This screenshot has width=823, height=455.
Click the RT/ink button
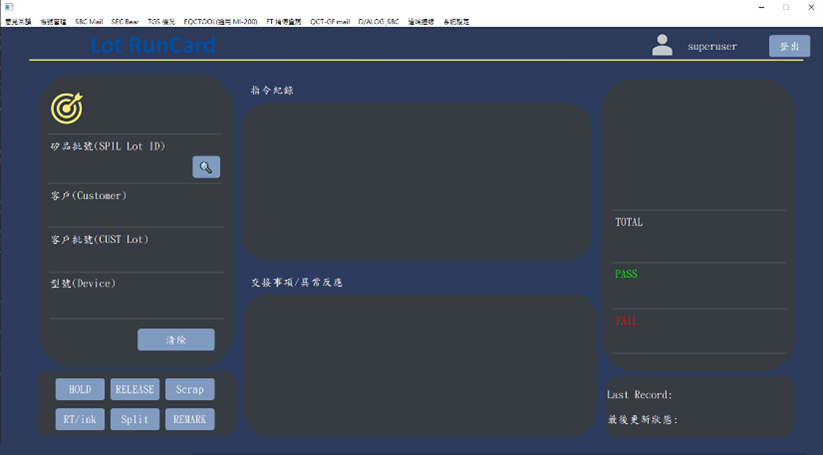[80, 419]
